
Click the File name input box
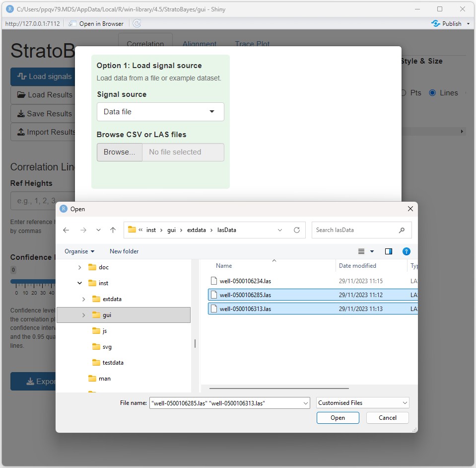[x=226, y=403]
